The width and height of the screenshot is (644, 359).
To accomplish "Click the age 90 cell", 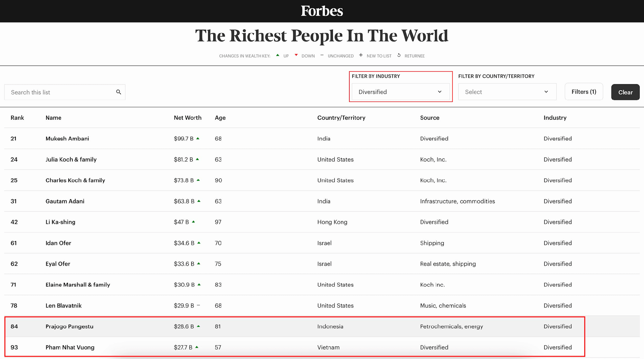I will 218,180.
